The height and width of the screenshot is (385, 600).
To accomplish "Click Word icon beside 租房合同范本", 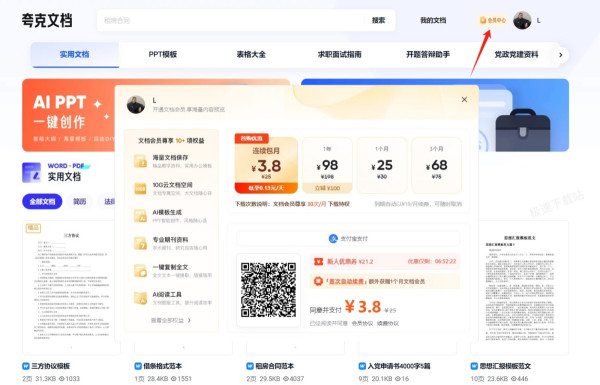I will click(x=250, y=366).
